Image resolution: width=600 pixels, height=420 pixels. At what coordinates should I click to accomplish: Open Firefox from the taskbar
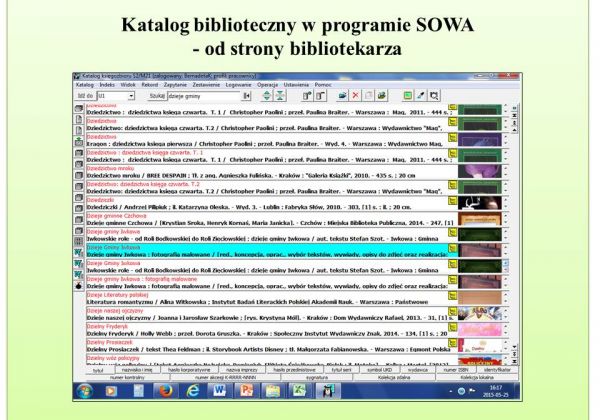165,391
